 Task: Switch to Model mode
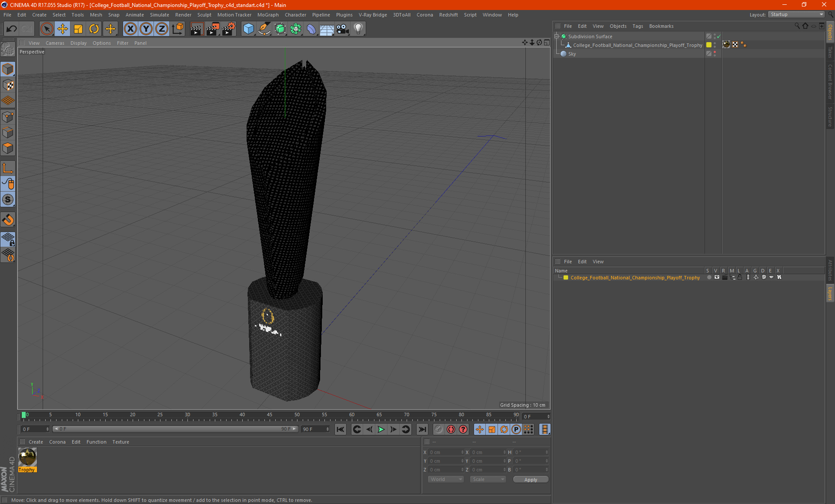click(x=8, y=70)
